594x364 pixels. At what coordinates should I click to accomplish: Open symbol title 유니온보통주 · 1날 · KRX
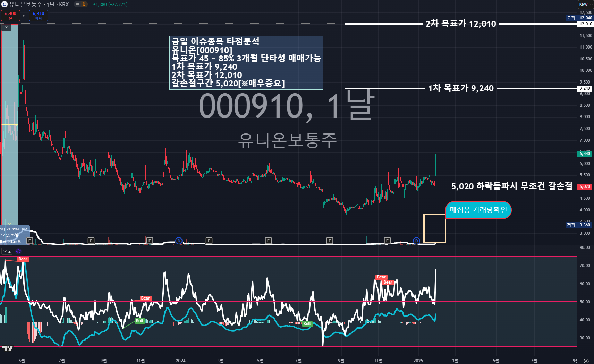(39, 5)
